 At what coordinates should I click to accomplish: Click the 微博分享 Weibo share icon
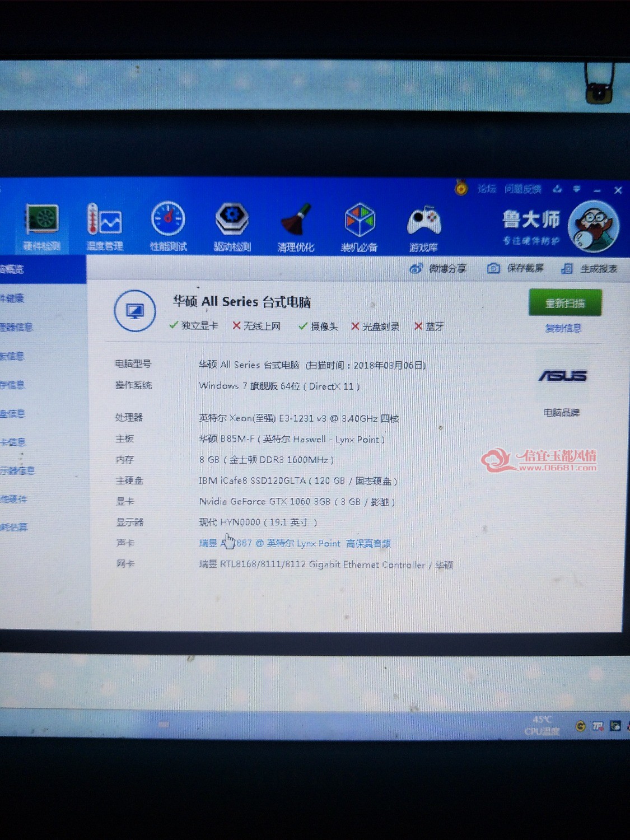pos(416,269)
